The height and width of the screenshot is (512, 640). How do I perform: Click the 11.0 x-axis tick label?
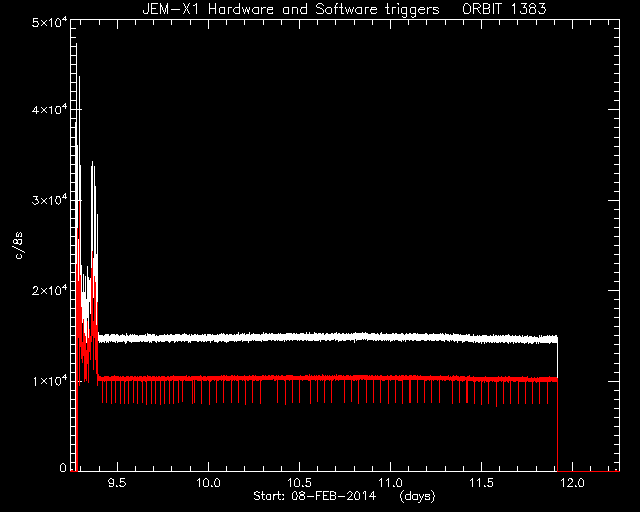point(390,483)
